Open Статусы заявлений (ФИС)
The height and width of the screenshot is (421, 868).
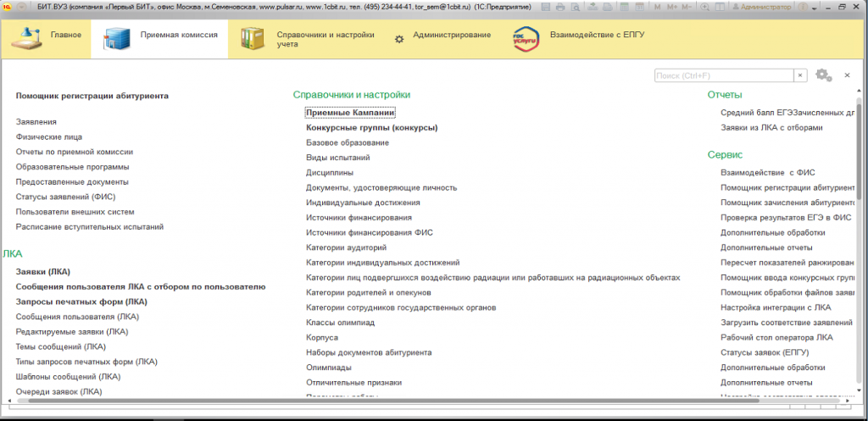pyautogui.click(x=65, y=197)
